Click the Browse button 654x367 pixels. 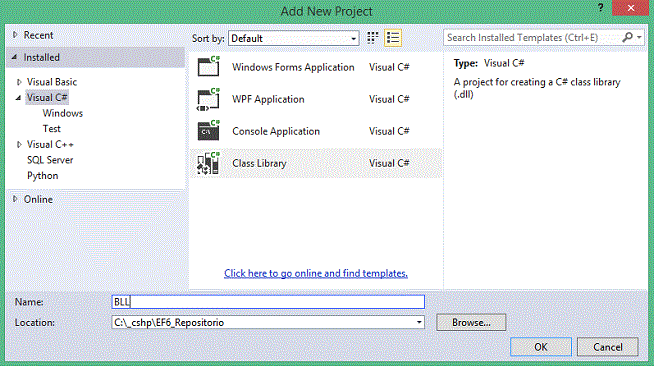471,322
